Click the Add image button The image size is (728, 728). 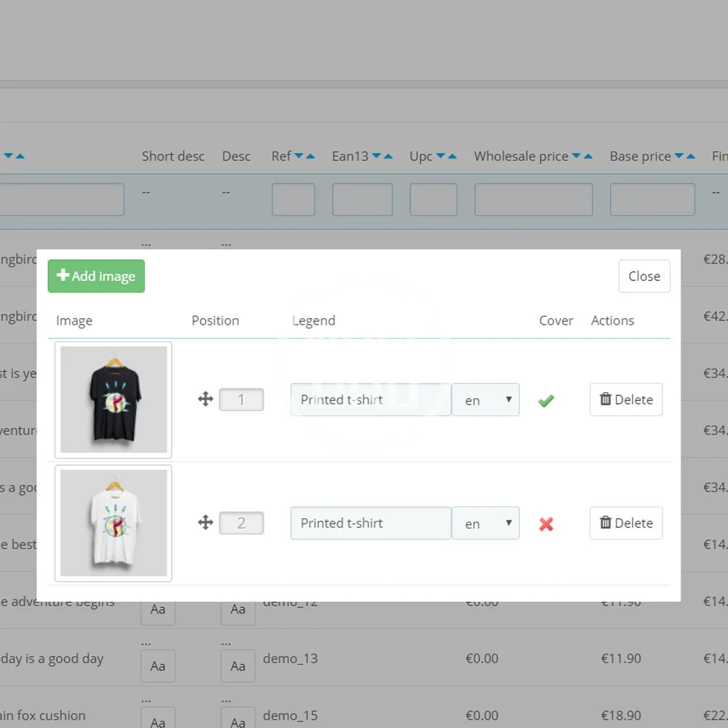coord(96,276)
